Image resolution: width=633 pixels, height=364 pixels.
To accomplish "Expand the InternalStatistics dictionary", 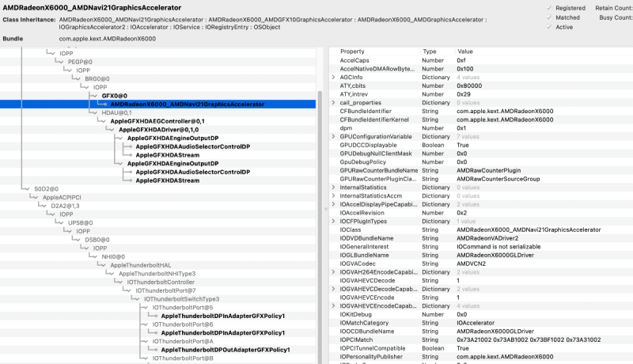I will click(333, 188).
